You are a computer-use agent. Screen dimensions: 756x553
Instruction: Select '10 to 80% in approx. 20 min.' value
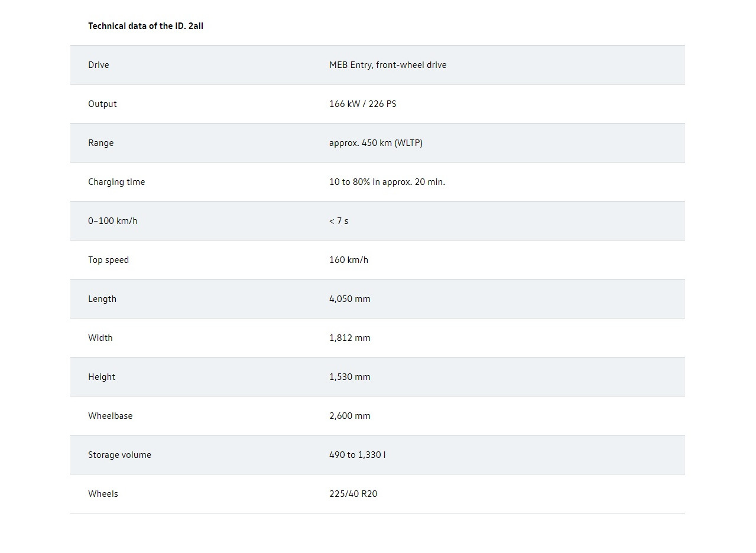coord(387,182)
